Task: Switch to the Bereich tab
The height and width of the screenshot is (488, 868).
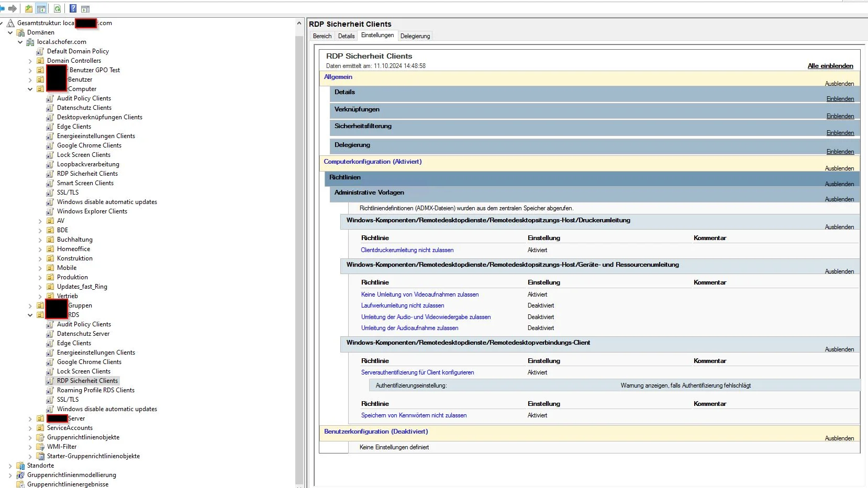Action: click(x=322, y=36)
